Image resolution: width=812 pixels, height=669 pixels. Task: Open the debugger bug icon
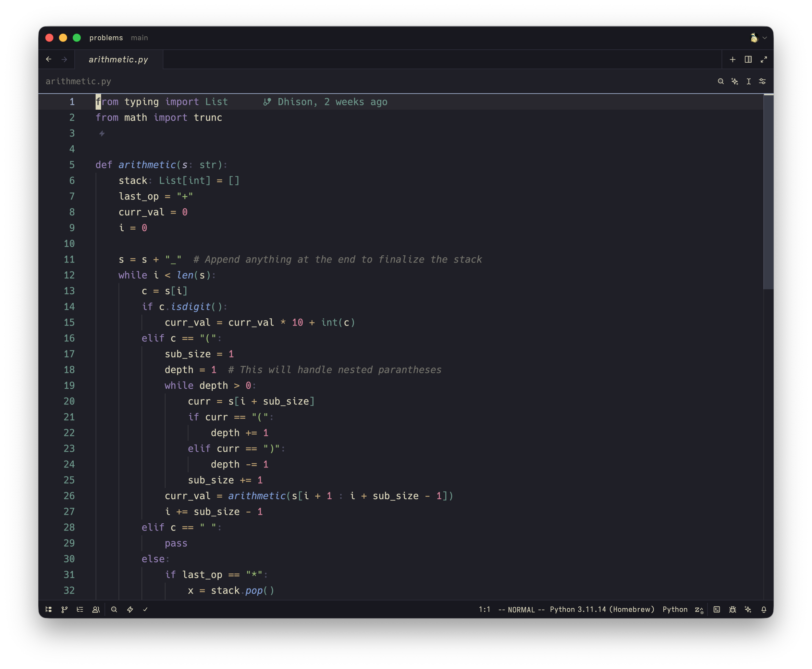(x=732, y=609)
